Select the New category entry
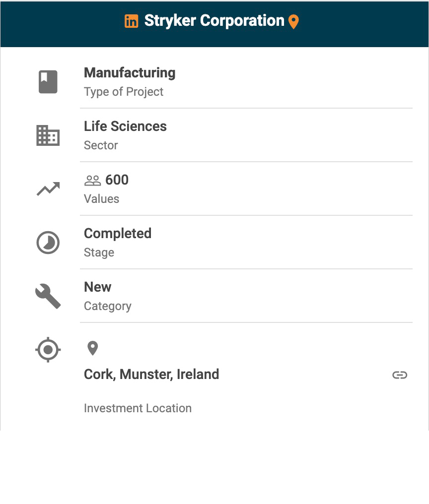The image size is (429, 504). pyautogui.click(x=98, y=287)
